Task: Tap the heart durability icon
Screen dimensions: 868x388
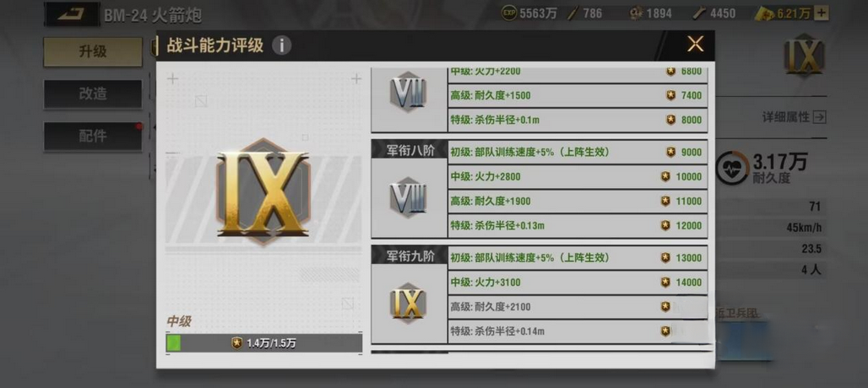Action: (x=732, y=168)
